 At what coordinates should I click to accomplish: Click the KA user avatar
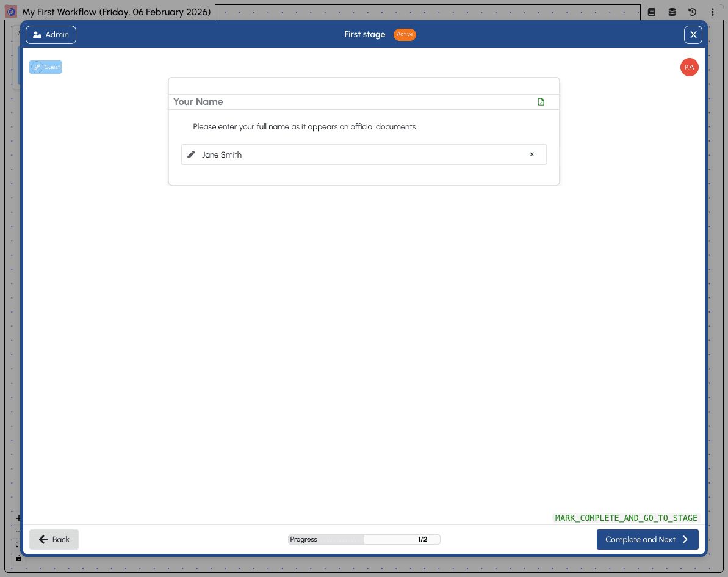(689, 67)
